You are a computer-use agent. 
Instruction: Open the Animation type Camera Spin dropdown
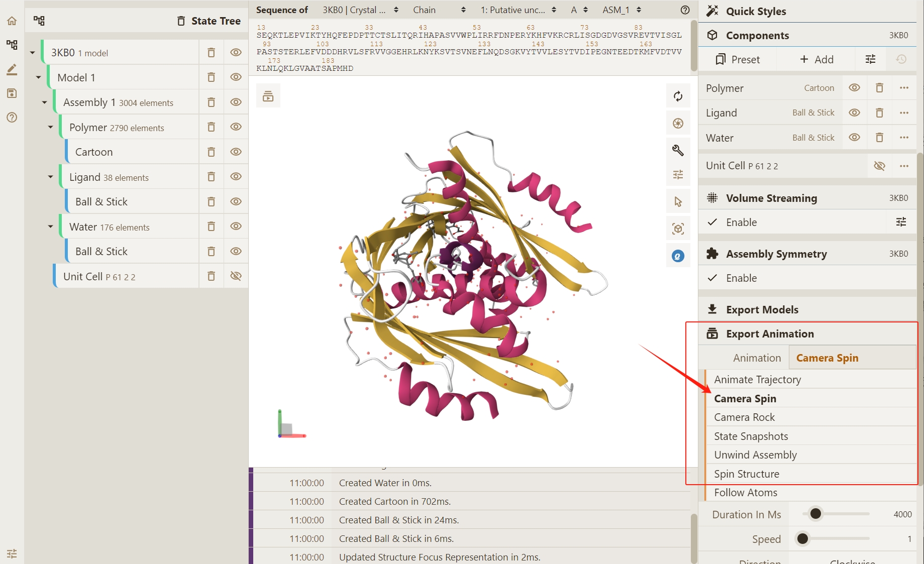click(x=852, y=358)
